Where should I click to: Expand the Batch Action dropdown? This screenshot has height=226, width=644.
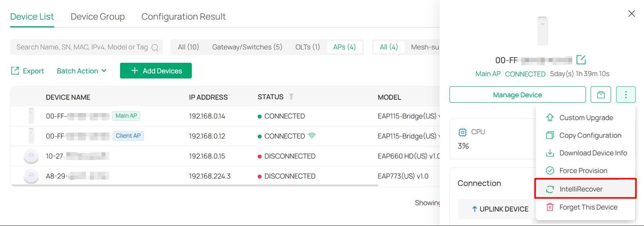pos(82,71)
